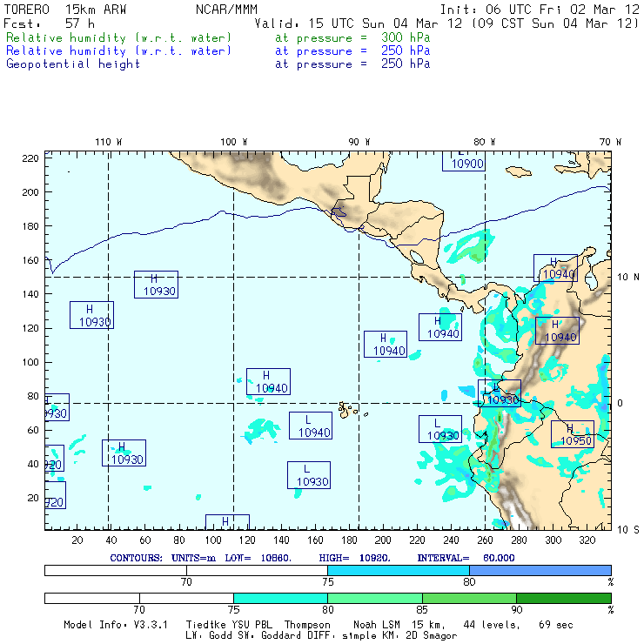Click the 'L 10900' low box at map top
The image size is (644, 644).
[464, 161]
